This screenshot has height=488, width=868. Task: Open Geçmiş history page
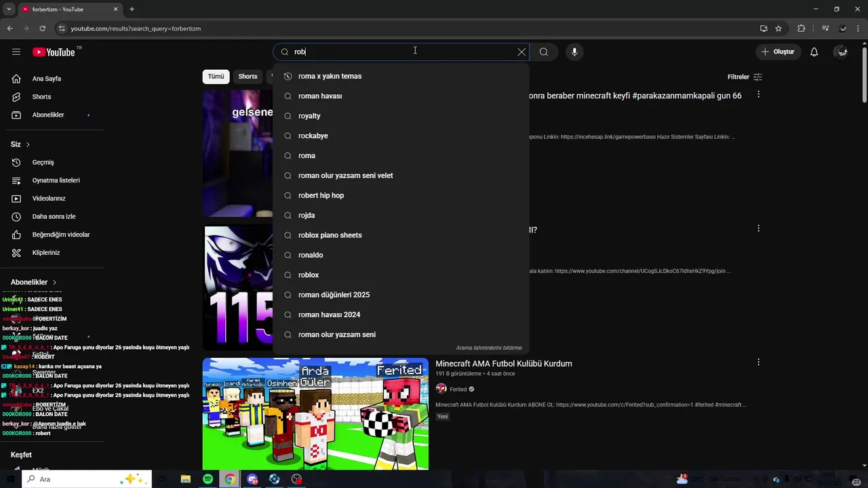pyautogui.click(x=52, y=163)
